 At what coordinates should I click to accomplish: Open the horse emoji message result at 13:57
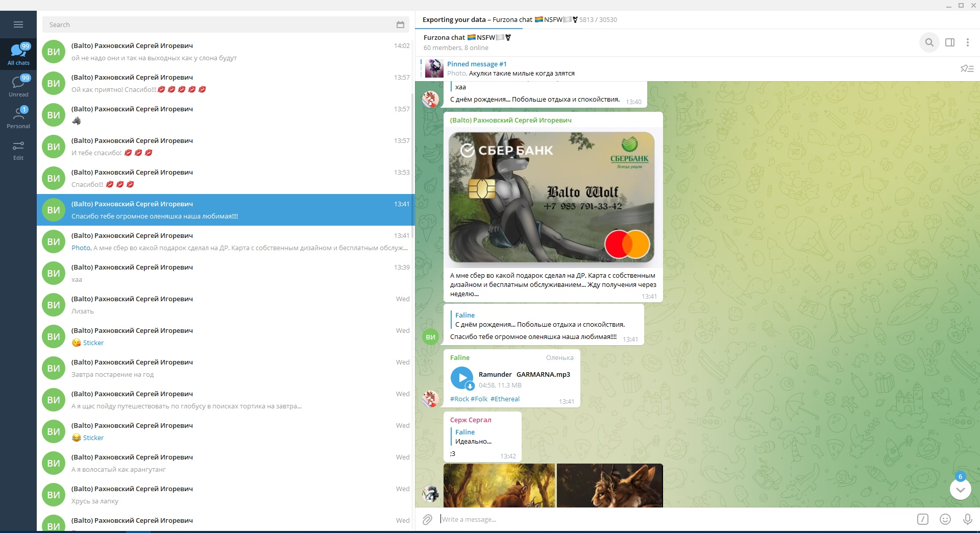point(226,115)
